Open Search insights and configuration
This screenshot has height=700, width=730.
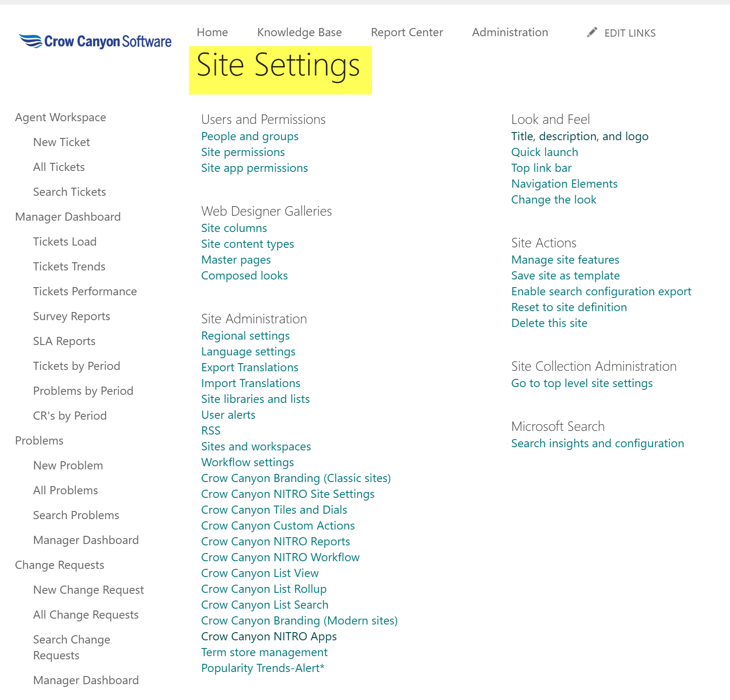coord(597,443)
